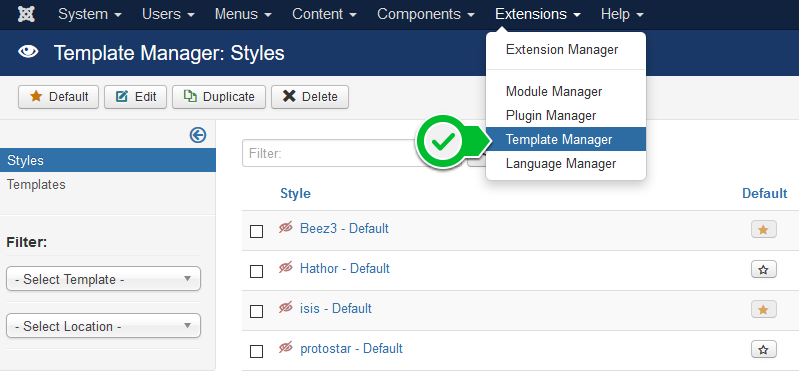Click the Delete toolbar button
799x379 pixels.
310,97
